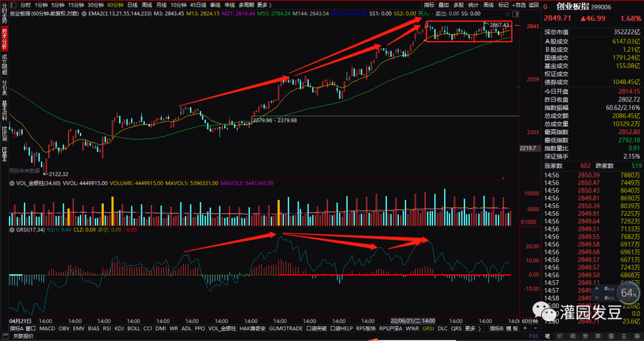The width and height of the screenshot is (644, 341).
Task: Click the F10 status bar button
Action: [x=534, y=336]
